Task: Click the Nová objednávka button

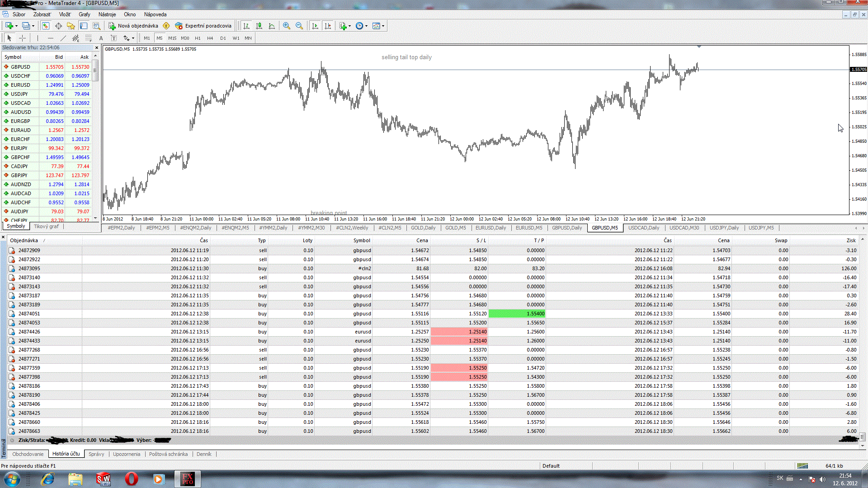Action: [133, 26]
